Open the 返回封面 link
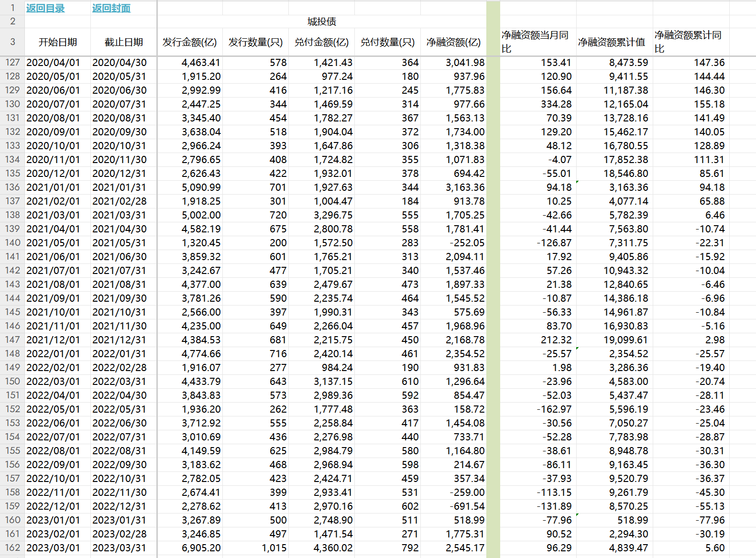The image size is (756, 558). click(x=111, y=8)
